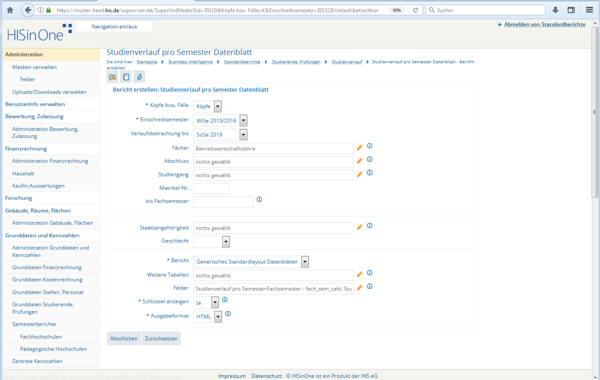The width and height of the screenshot is (600, 380).
Task: Follow Business Intelligence breadcrumb link
Action: tap(191, 62)
